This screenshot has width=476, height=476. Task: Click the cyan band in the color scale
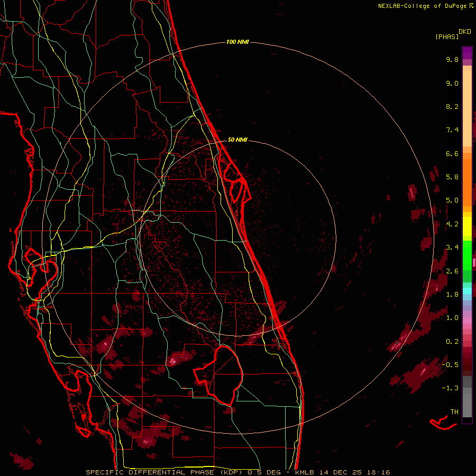(467, 291)
